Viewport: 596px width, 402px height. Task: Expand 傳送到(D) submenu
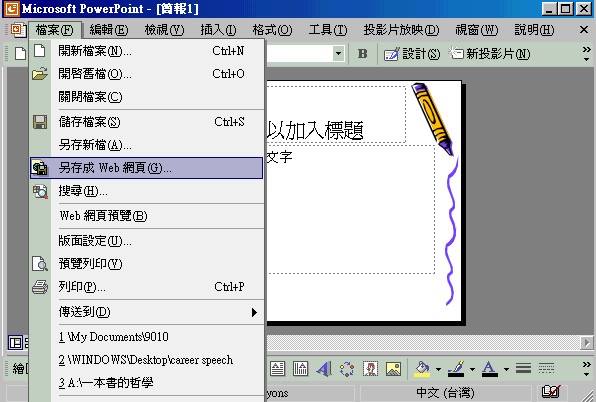click(x=147, y=312)
